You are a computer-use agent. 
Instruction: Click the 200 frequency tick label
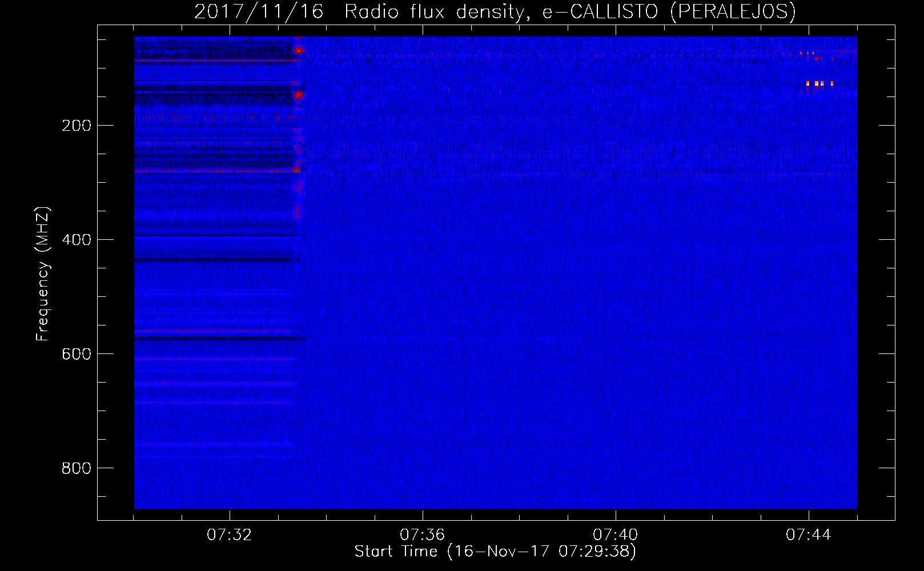(x=77, y=126)
